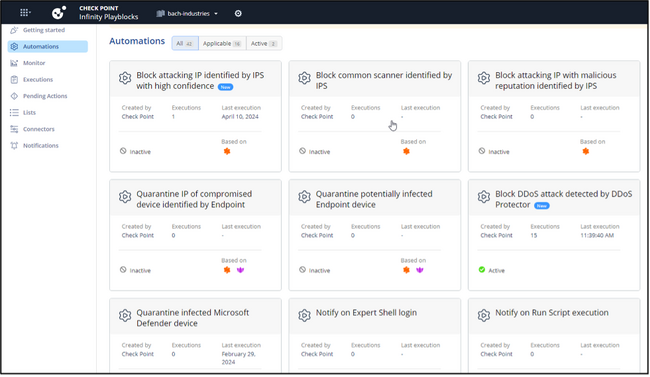Screen dimensions: 650x377
Task: Go to Connectors in sidebar
Action: (x=39, y=129)
